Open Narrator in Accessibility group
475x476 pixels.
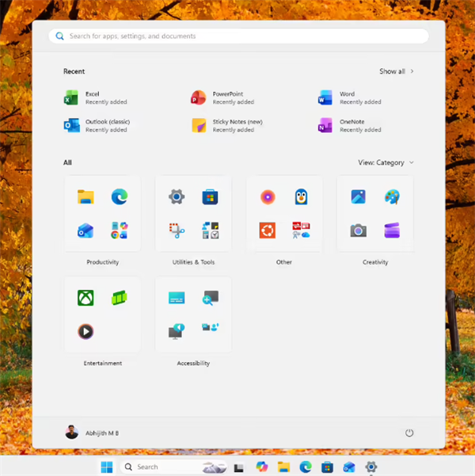tap(177, 331)
